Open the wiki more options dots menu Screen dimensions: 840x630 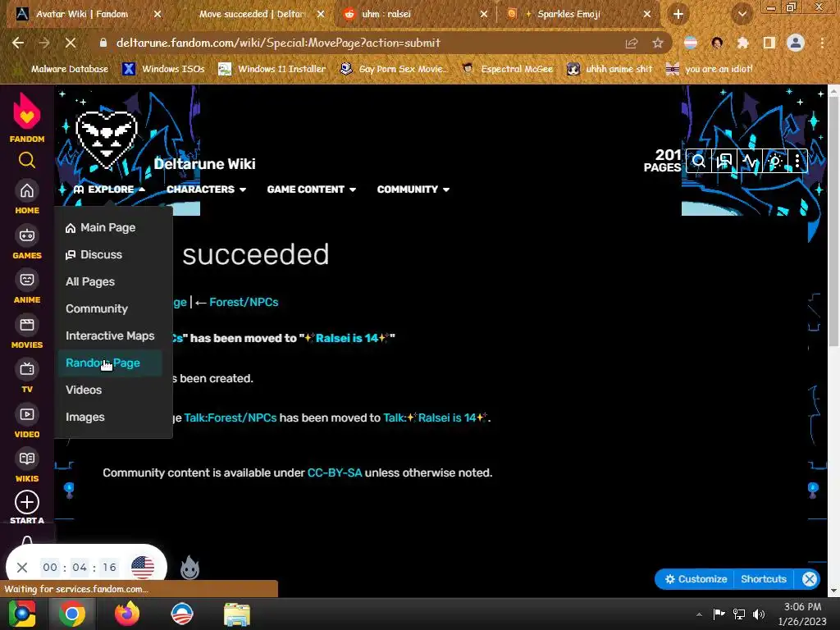[797, 161]
